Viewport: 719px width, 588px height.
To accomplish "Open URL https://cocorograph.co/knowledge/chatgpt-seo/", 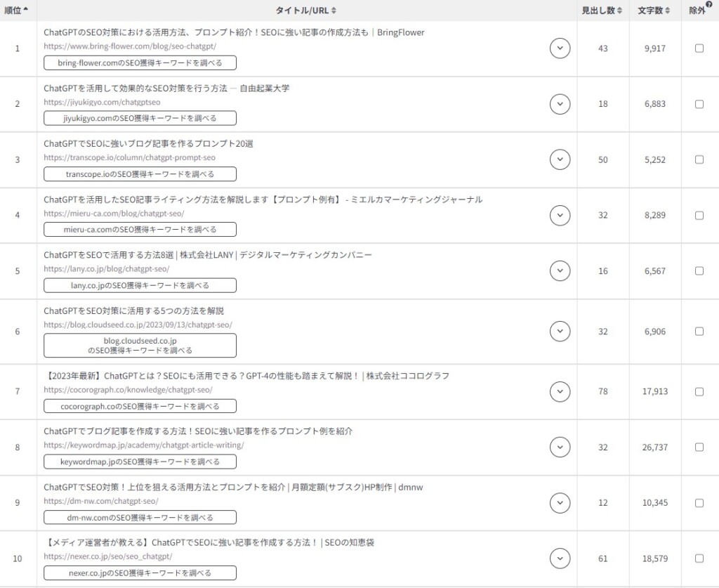I will click(128, 390).
